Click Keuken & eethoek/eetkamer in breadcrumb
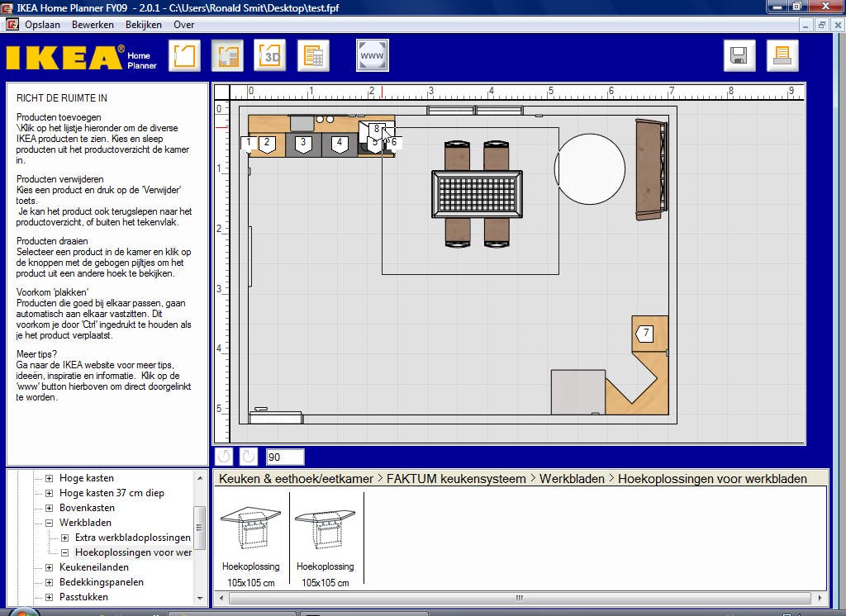This screenshot has width=846, height=616. tap(297, 479)
